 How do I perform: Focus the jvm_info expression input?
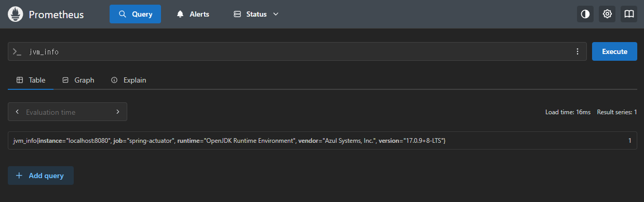[x=297, y=52]
